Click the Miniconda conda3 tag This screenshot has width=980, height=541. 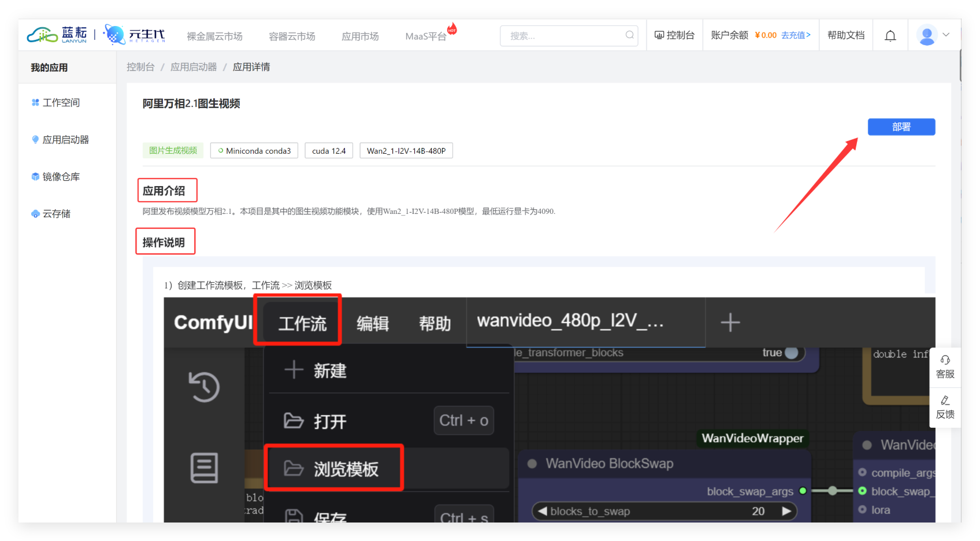254,150
